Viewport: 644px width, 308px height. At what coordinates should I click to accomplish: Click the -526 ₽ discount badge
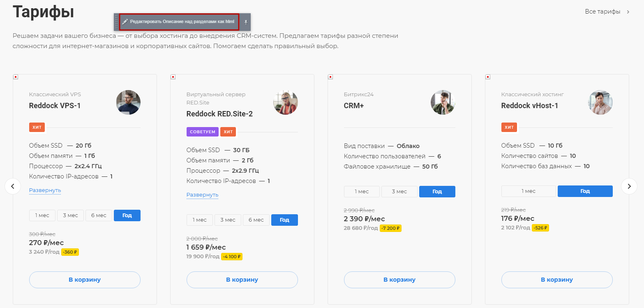[x=540, y=228]
